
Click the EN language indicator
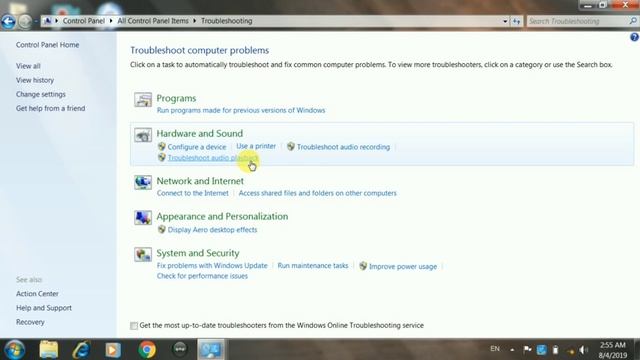tap(495, 349)
